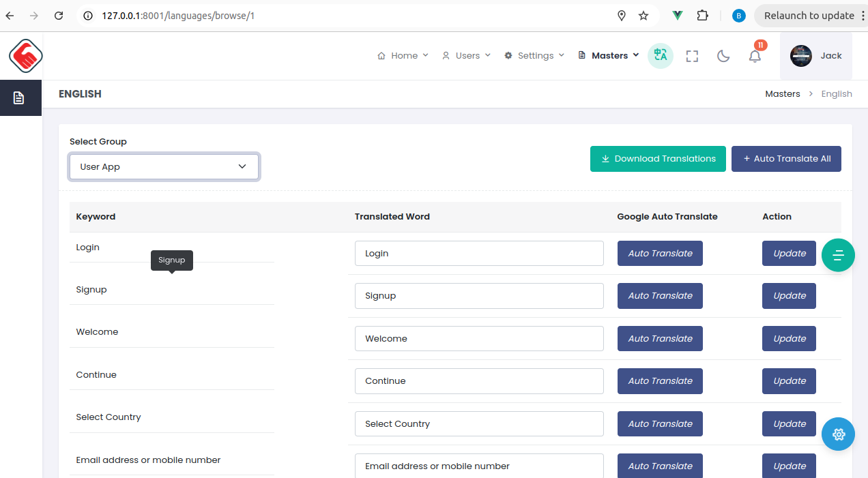The width and height of the screenshot is (868, 478).
Task: Open browser extensions puzzle icon
Action: click(x=702, y=16)
